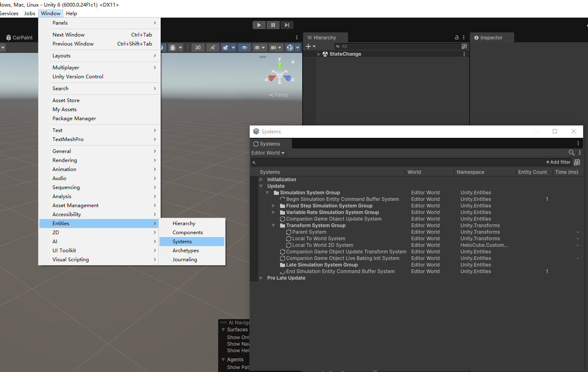Open Package Manager from Window menu
The width and height of the screenshot is (588, 372).
tap(99, 119)
